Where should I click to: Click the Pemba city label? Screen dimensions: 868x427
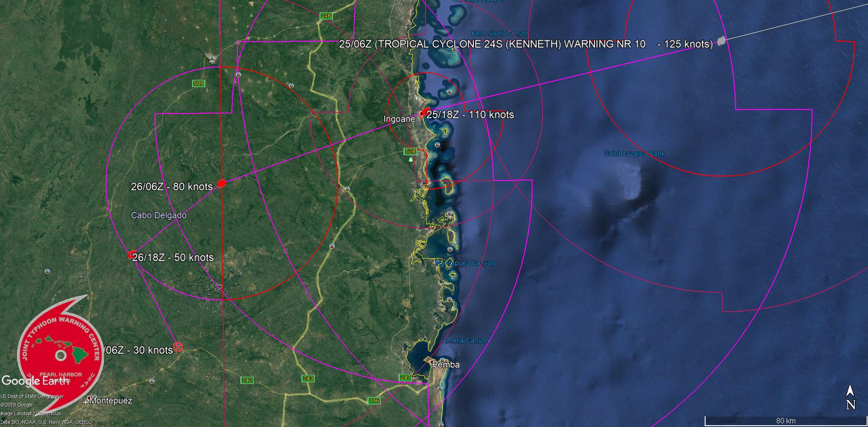click(446, 365)
